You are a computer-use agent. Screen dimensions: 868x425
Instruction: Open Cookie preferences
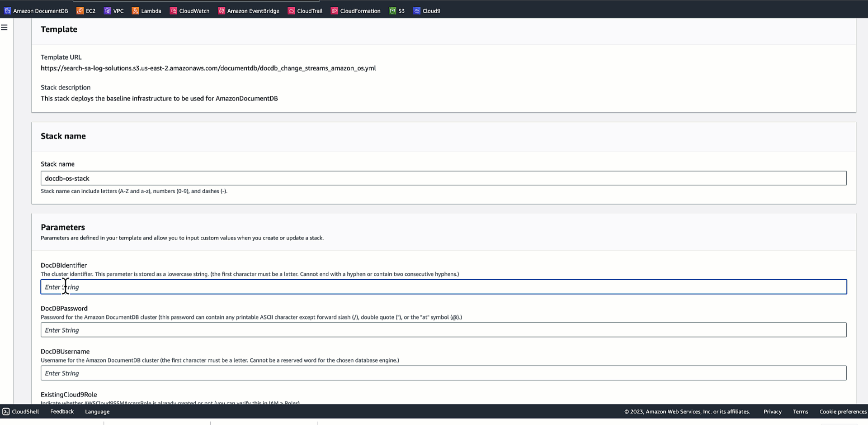coord(843,411)
